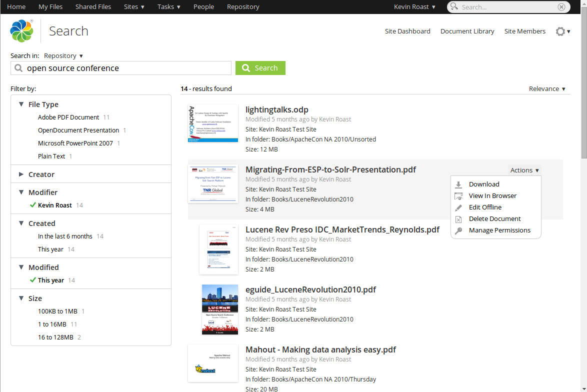Open Shared Files in the top bar

tap(93, 6)
